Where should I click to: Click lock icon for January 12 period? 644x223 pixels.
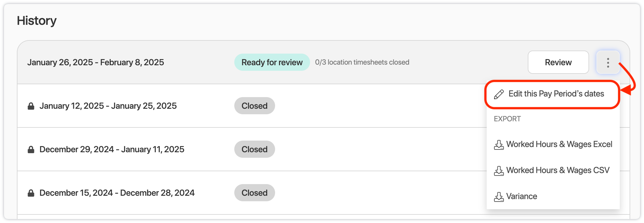click(x=31, y=106)
